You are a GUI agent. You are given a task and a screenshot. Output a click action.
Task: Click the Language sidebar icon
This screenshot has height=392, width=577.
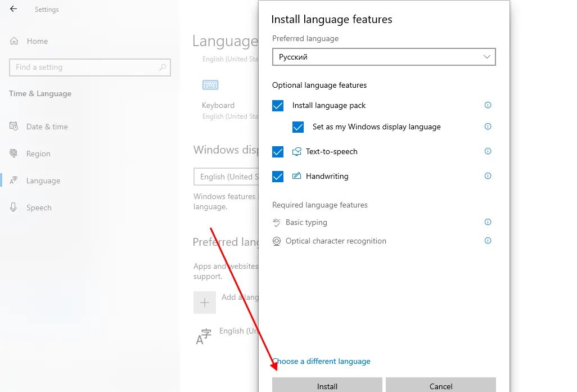pyautogui.click(x=13, y=181)
